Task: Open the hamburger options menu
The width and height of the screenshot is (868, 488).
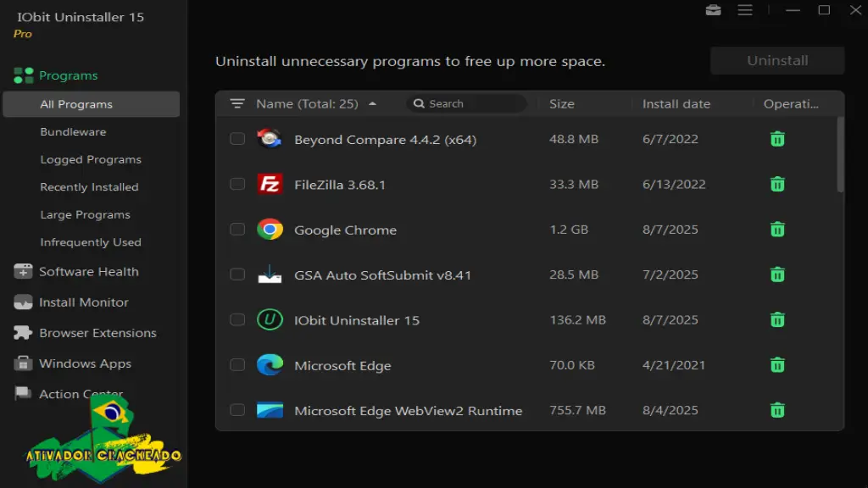Action: 744,10
